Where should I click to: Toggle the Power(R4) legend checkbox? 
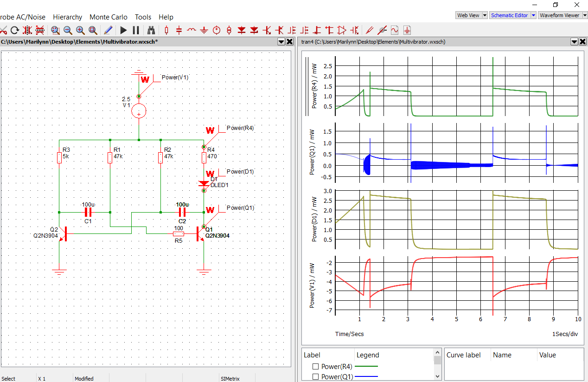pos(316,367)
